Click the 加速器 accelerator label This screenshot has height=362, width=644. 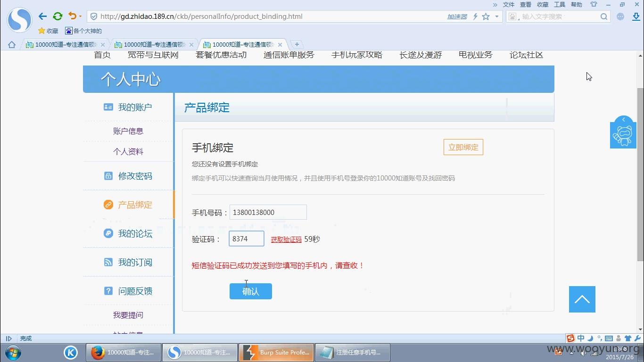click(x=457, y=16)
